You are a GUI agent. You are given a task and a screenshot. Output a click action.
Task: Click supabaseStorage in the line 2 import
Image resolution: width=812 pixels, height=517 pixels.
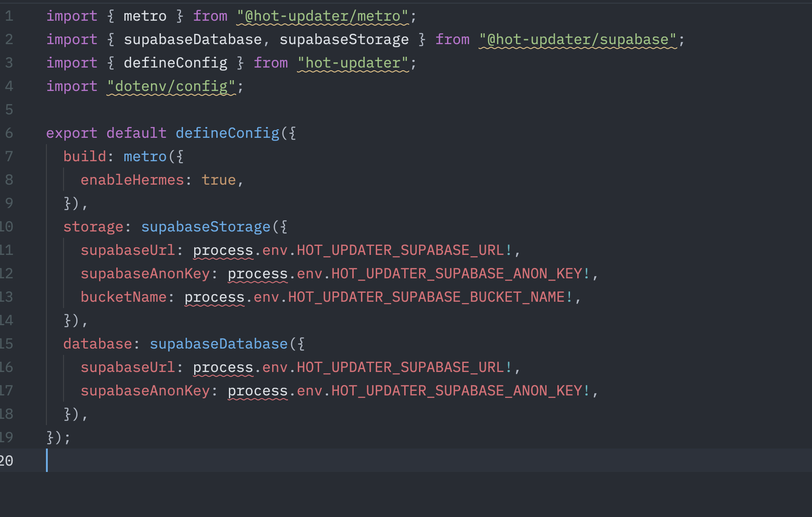pos(344,40)
